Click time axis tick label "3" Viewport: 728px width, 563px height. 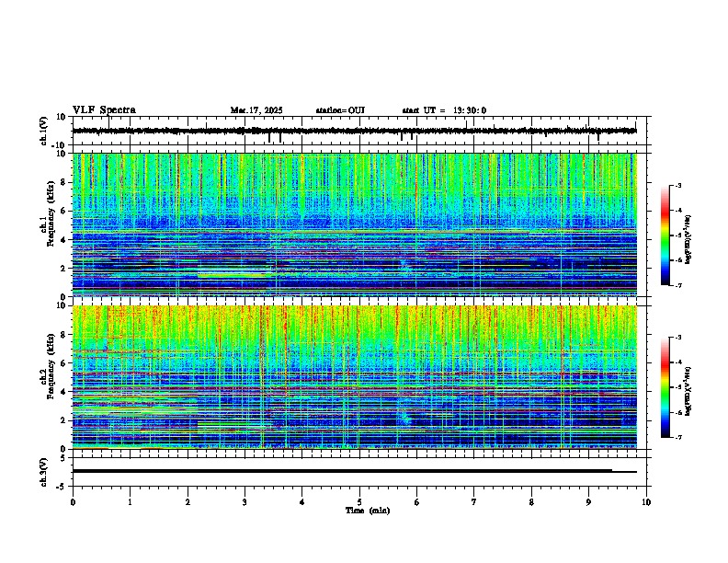point(245,502)
